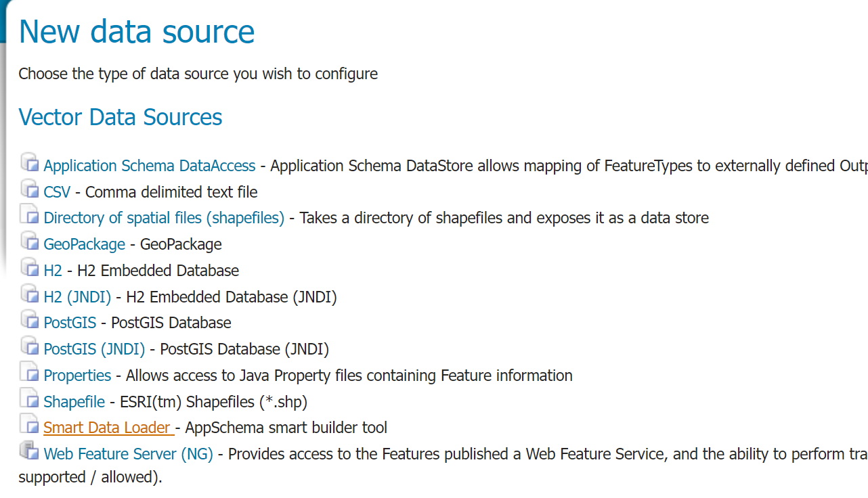Open Web Feature Server (NG) link
This screenshot has width=868, height=498.
129,454
